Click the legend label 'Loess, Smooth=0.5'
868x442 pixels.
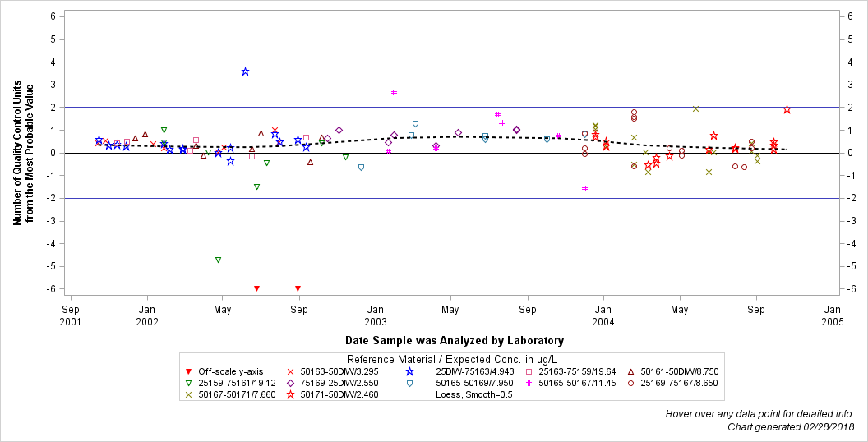click(x=473, y=394)
